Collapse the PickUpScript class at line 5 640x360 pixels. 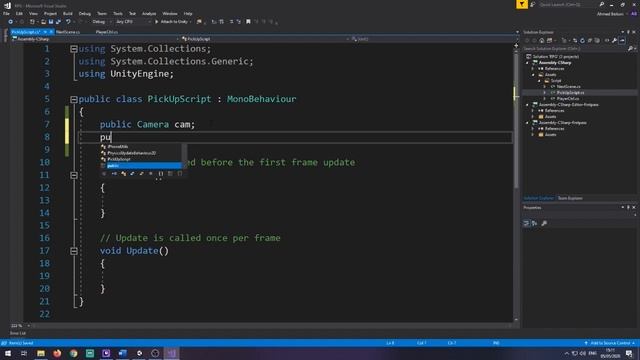(74, 99)
